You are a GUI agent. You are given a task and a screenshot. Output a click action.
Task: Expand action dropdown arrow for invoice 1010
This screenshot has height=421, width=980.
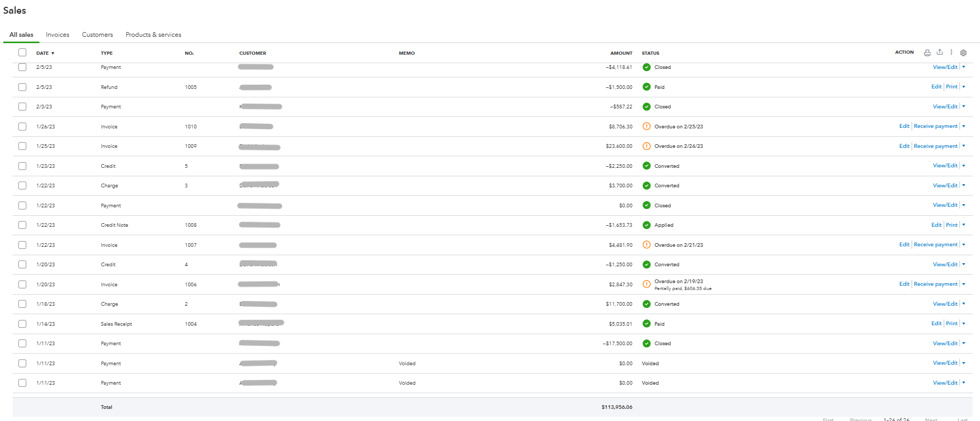pos(964,126)
